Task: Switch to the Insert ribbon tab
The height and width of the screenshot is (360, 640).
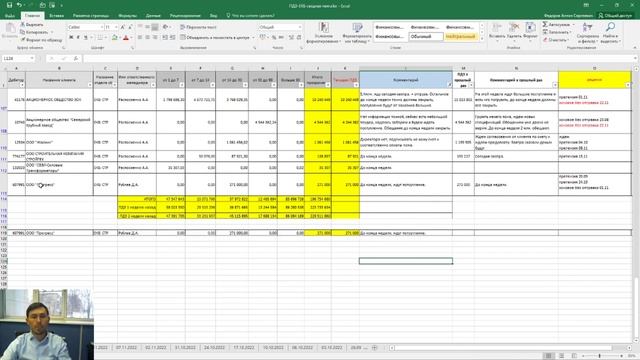Action: [56, 16]
